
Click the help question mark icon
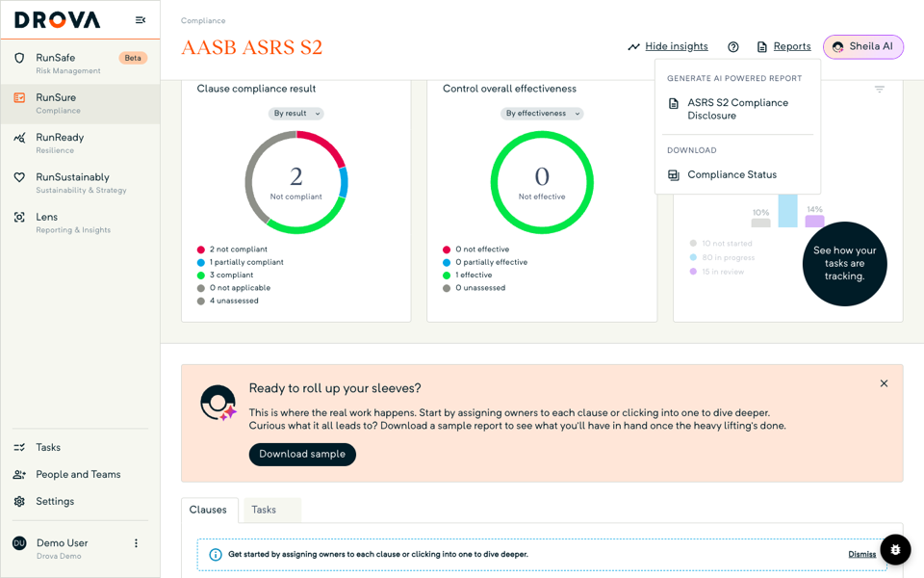(x=733, y=46)
